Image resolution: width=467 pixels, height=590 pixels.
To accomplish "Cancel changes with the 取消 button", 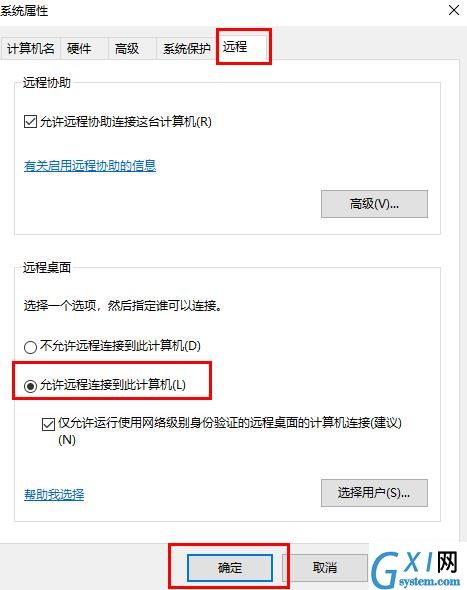I will click(325, 567).
